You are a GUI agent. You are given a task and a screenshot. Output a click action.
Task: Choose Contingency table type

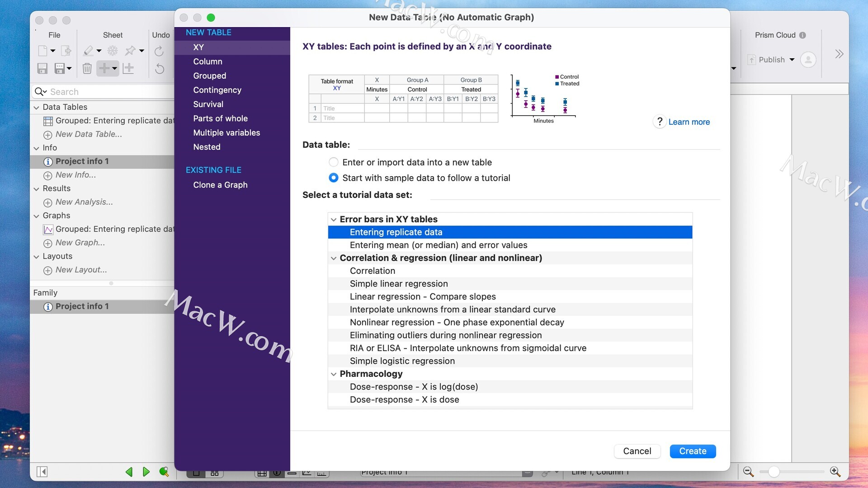232,90
